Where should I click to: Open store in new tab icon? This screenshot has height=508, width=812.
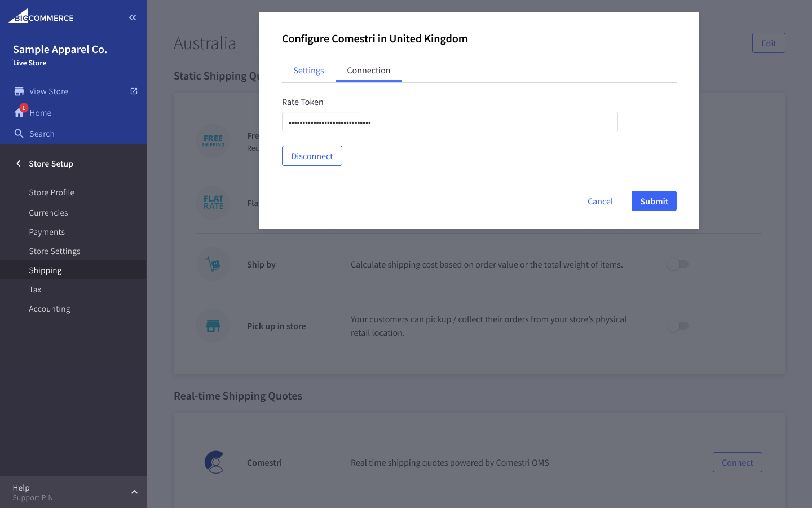134,91
